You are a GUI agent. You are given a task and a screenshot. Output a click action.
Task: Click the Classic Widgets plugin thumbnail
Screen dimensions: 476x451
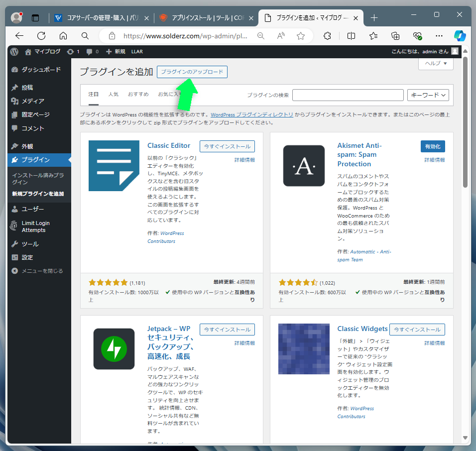[304, 349]
